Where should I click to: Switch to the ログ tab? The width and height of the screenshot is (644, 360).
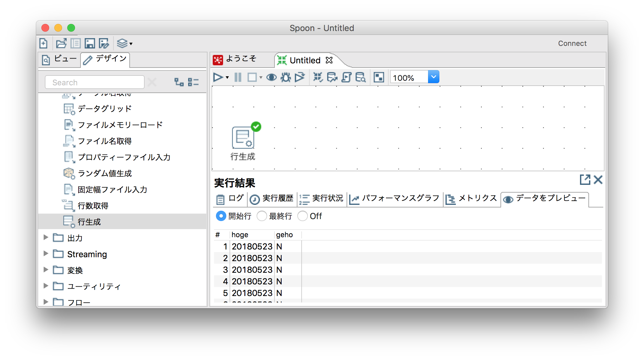click(230, 199)
